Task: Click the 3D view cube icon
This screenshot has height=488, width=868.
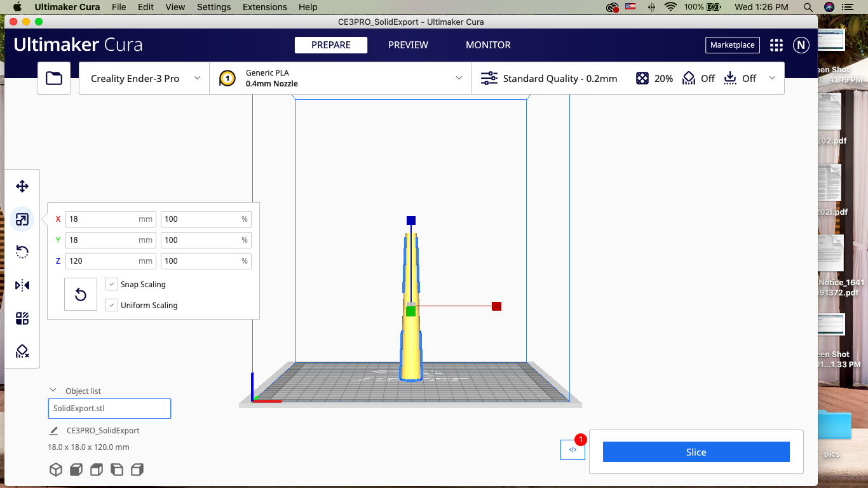Action: [56, 469]
